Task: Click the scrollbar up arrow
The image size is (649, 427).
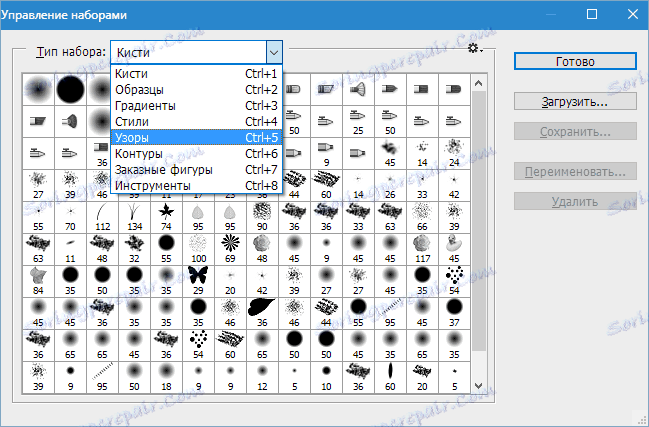Action: [x=479, y=83]
